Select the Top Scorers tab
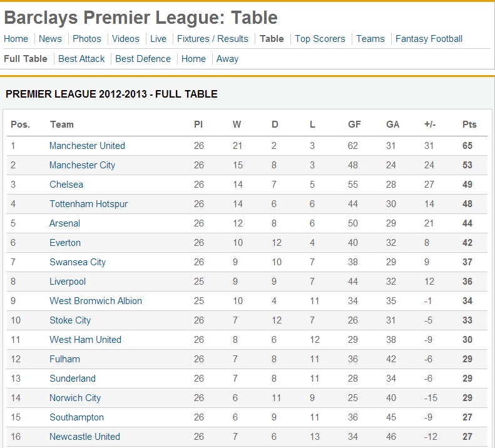The width and height of the screenshot is (495, 448). [x=320, y=39]
